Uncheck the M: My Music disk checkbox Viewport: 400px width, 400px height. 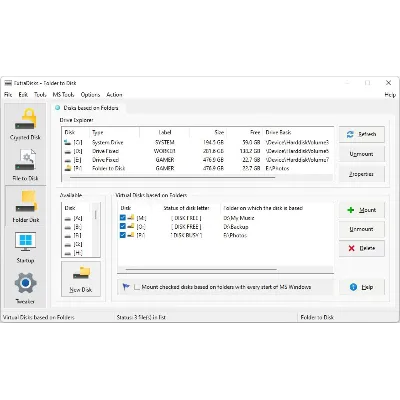123,218
